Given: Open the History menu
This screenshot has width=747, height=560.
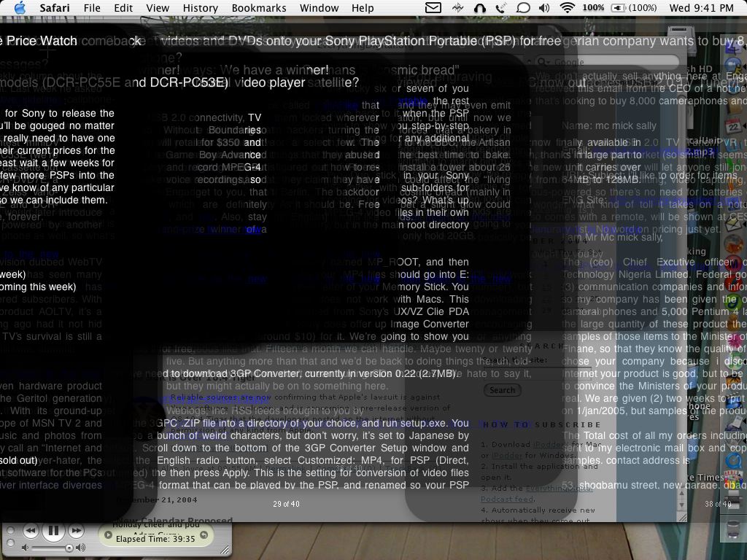Looking at the screenshot, I should click(x=200, y=8).
